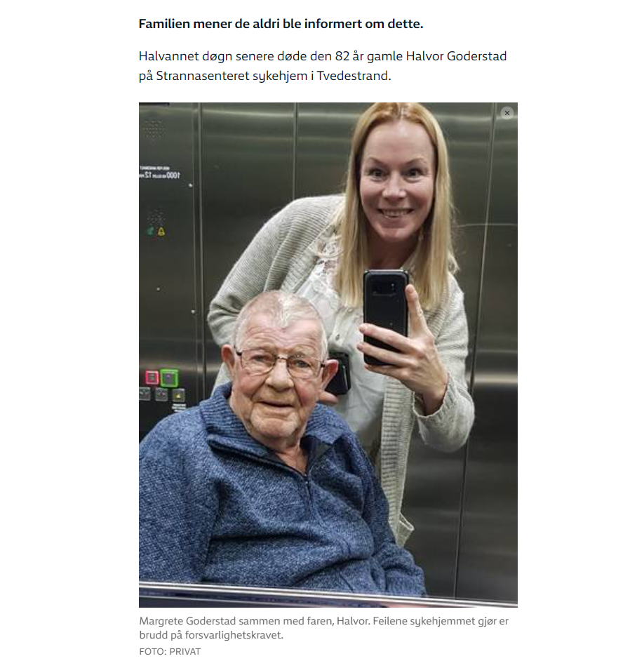Click the yellow warning triangle button on the elevator panel
644x661 pixels.
pyautogui.click(x=179, y=396)
